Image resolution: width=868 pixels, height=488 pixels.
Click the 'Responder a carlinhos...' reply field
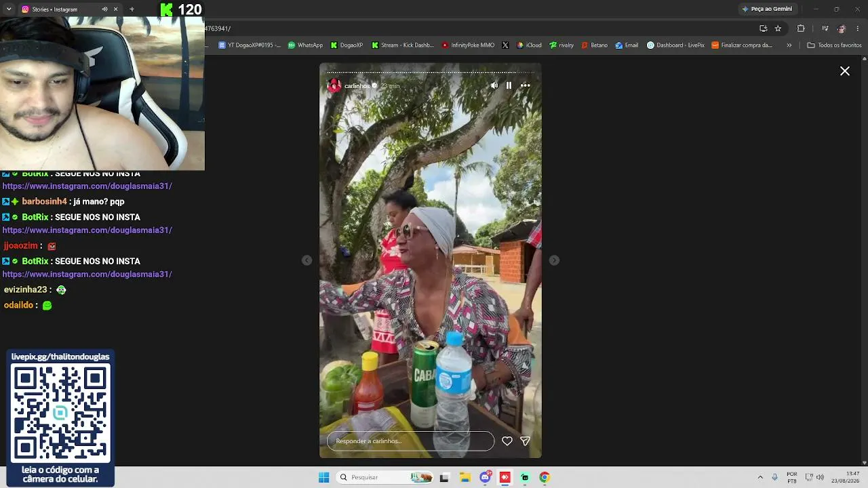(x=410, y=441)
